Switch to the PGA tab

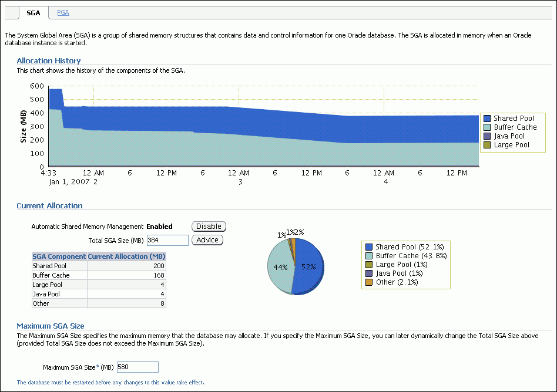(x=62, y=12)
